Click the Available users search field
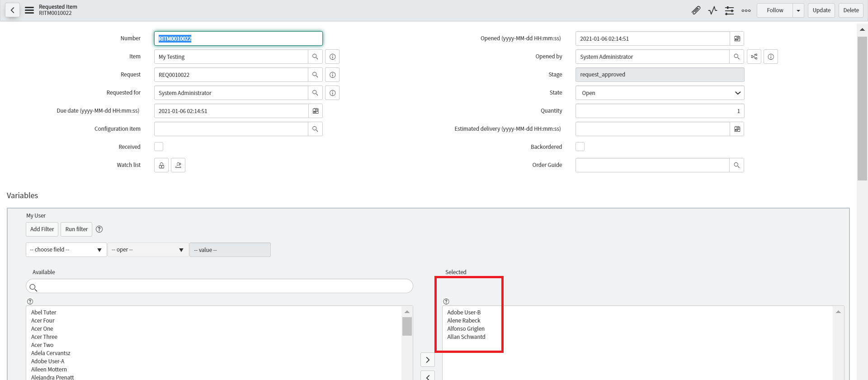The height and width of the screenshot is (380, 868). [219, 286]
